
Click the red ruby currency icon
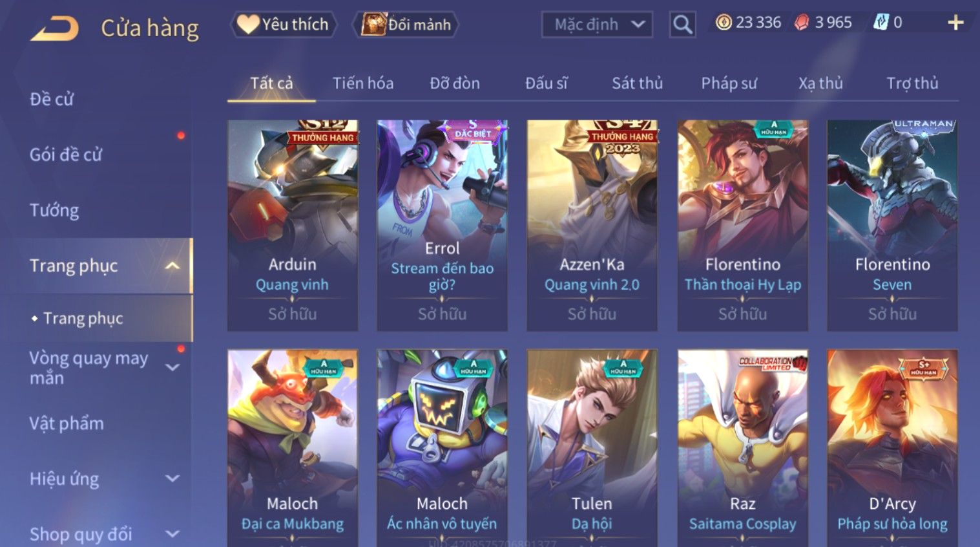(802, 23)
